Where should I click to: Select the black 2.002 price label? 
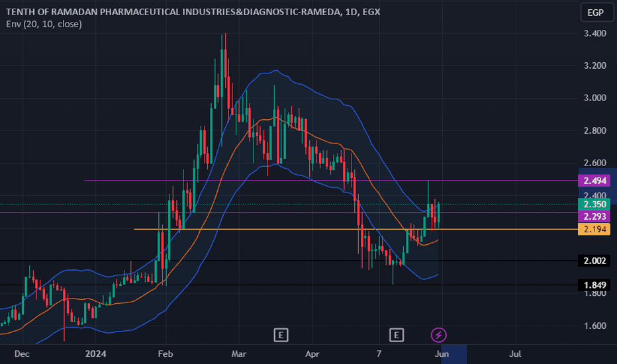(594, 261)
